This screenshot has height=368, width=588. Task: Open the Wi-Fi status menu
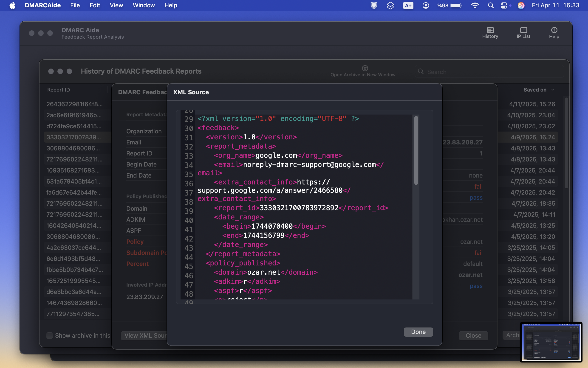(x=475, y=5)
